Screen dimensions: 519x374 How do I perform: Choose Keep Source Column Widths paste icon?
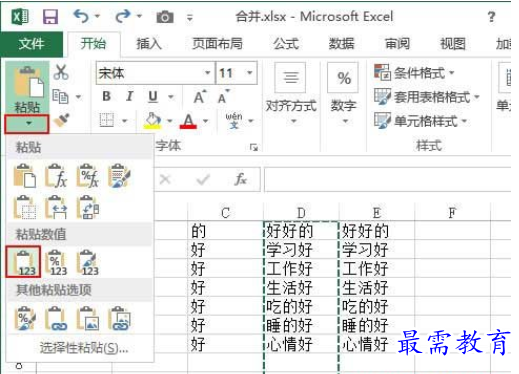pyautogui.click(x=56, y=207)
